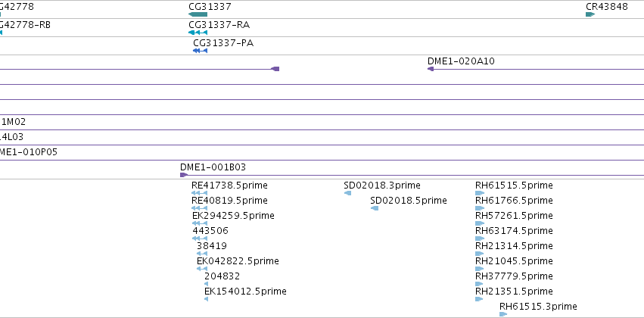Image resolution: width=644 pixels, height=318 pixels.
Task: Open the DME1-020A10 clone label
Action: click(x=461, y=61)
